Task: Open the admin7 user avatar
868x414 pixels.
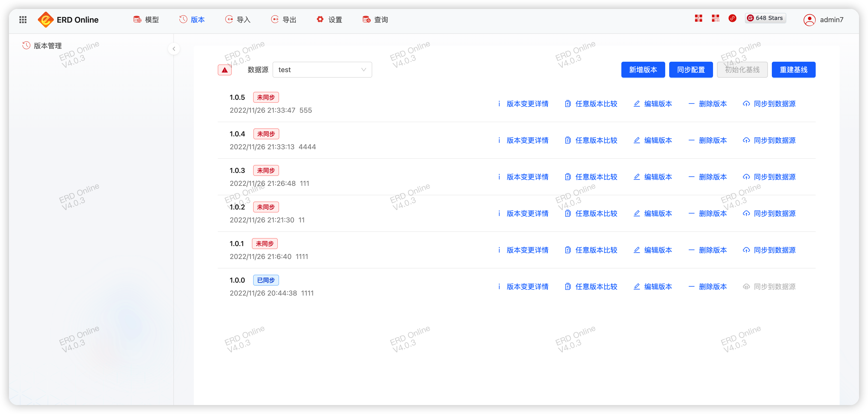Action: coord(809,20)
